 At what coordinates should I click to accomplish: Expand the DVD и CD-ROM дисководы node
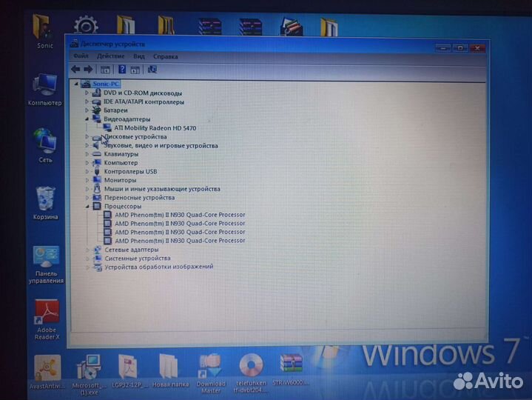[x=87, y=93]
